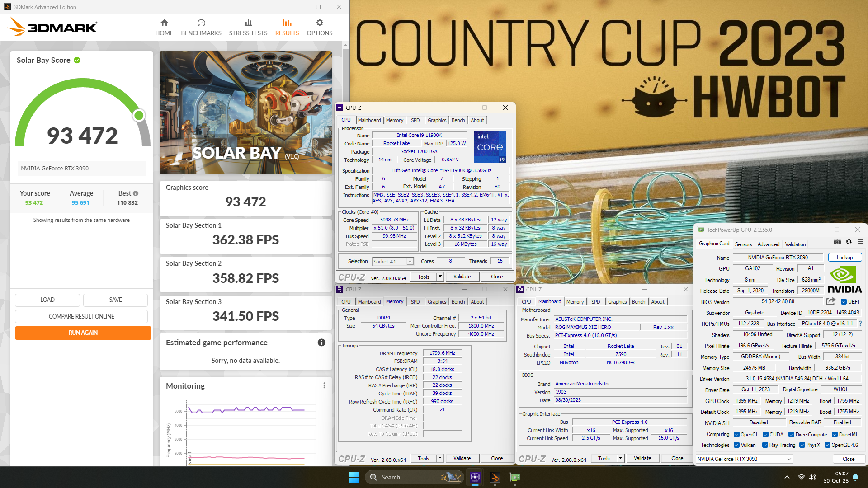Open the Monitoring three-dot options menu
The height and width of the screenshot is (488, 868).
(324, 385)
